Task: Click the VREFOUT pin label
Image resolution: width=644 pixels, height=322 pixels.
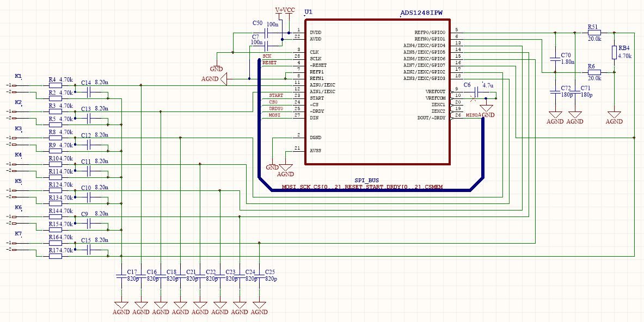Action: coord(436,91)
